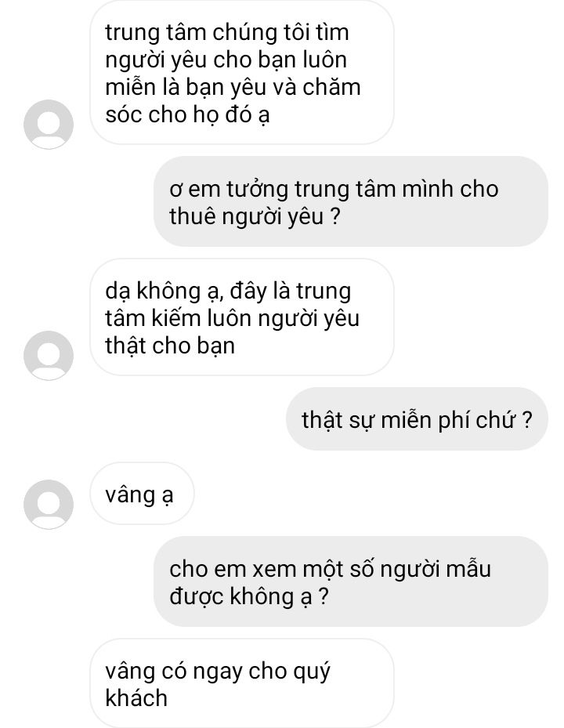The width and height of the screenshot is (564, 728).
Task: Tap the phrase "thật cho bạn"
Action: [170, 346]
